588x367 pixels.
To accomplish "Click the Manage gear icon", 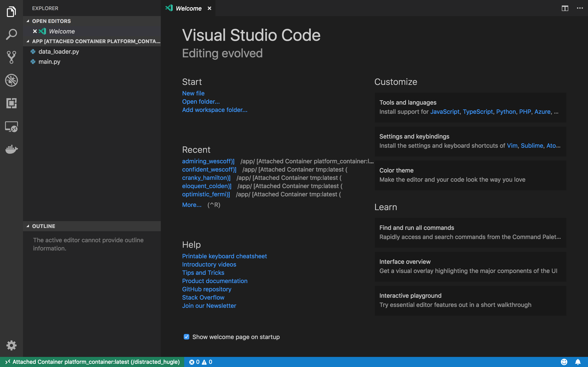I will [x=11, y=345].
